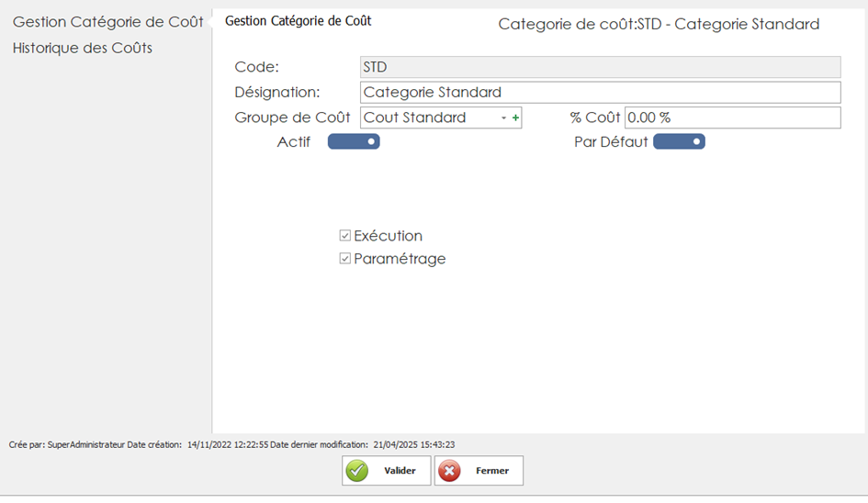
Task: Uncheck the Paramétrage checkbox
Action: tap(345, 259)
